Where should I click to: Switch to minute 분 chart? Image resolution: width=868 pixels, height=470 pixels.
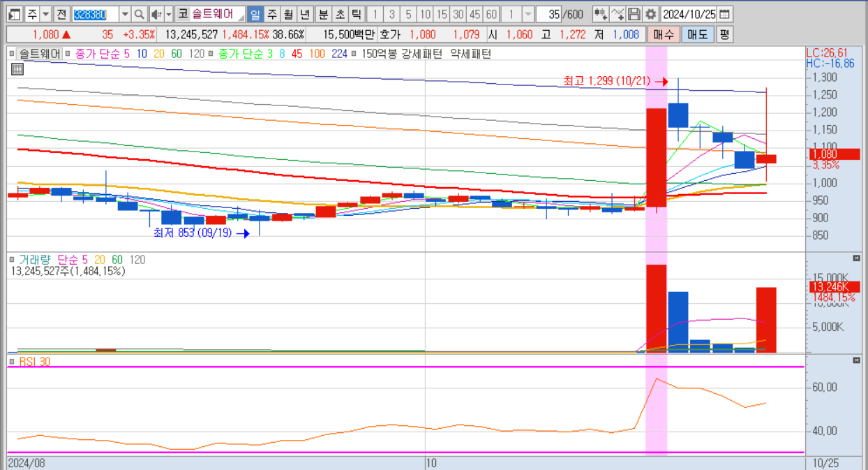(x=323, y=14)
